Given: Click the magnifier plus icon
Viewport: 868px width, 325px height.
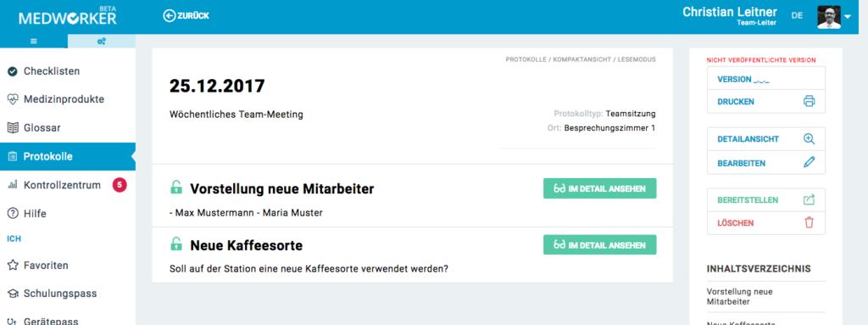Looking at the screenshot, I should (809, 139).
